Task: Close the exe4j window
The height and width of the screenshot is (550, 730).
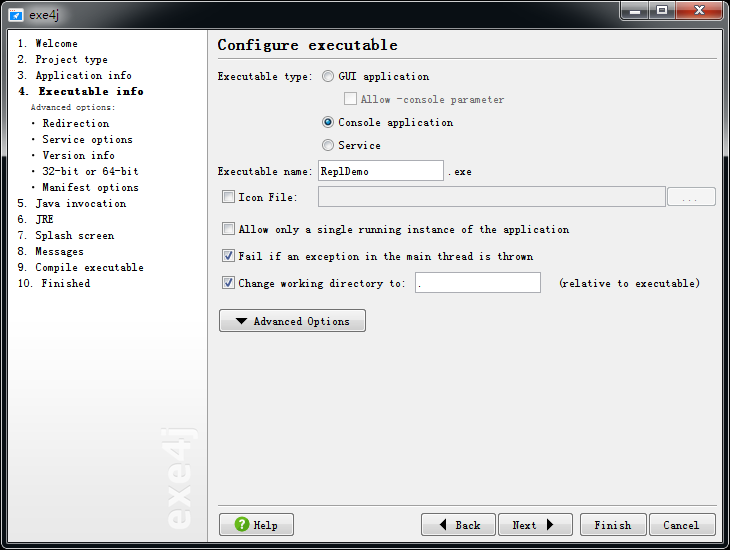Action: (x=699, y=11)
